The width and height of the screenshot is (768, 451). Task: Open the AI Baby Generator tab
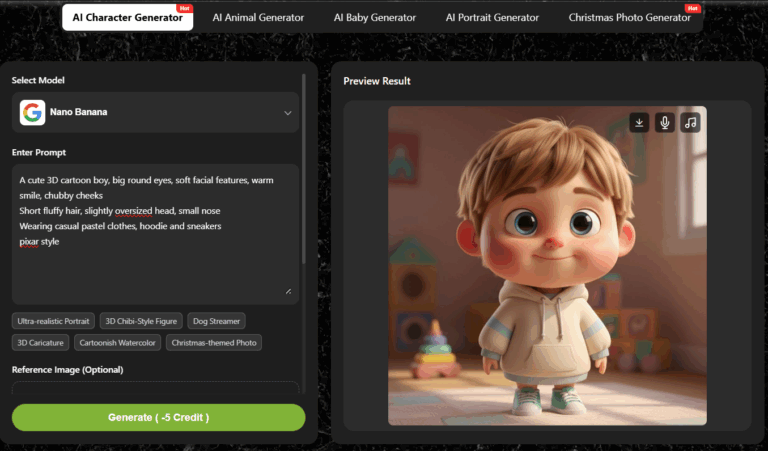(375, 18)
